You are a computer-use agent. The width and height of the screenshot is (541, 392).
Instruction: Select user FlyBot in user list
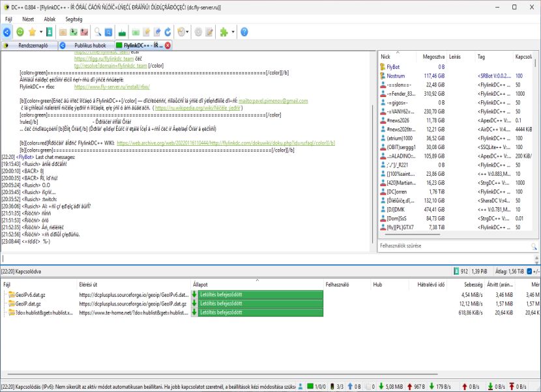point(393,67)
